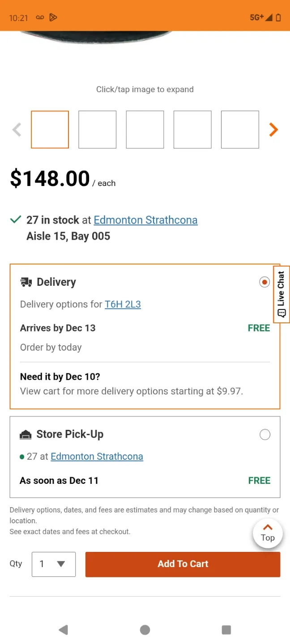The image size is (290, 644).
Task: Select the second product thumbnail
Action: coord(98,130)
